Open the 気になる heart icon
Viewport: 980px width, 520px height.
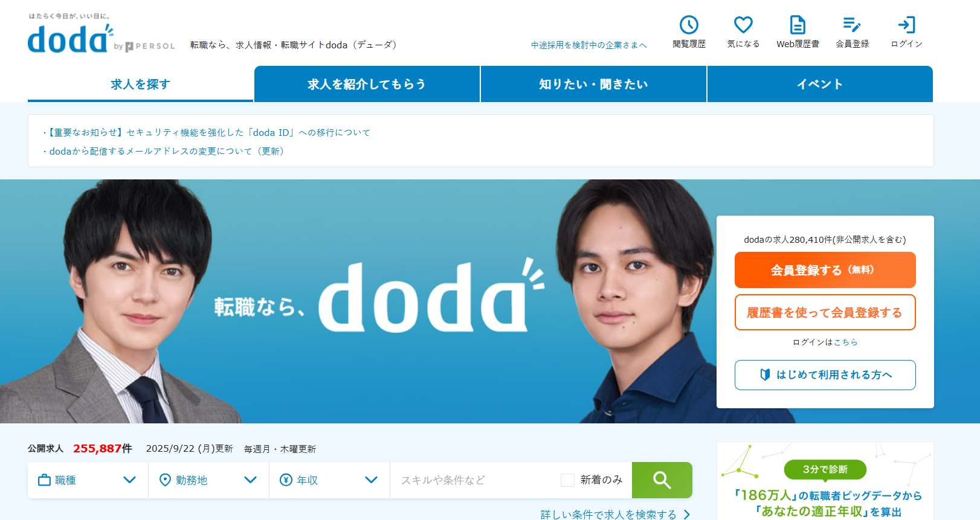[x=743, y=25]
